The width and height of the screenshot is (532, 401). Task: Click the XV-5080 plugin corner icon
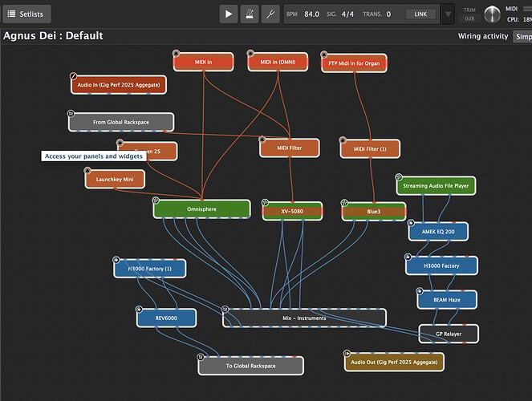pyautogui.click(x=265, y=203)
